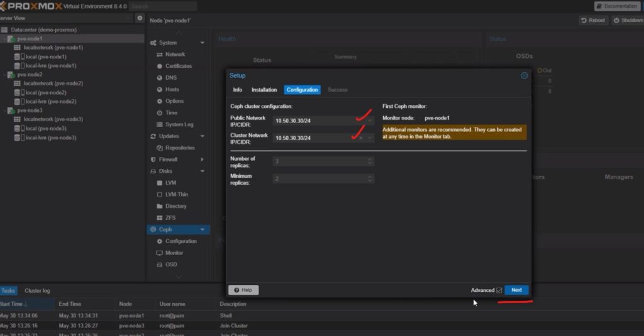Open the Documentation button
644x336 pixels.
pyautogui.click(x=617, y=6)
